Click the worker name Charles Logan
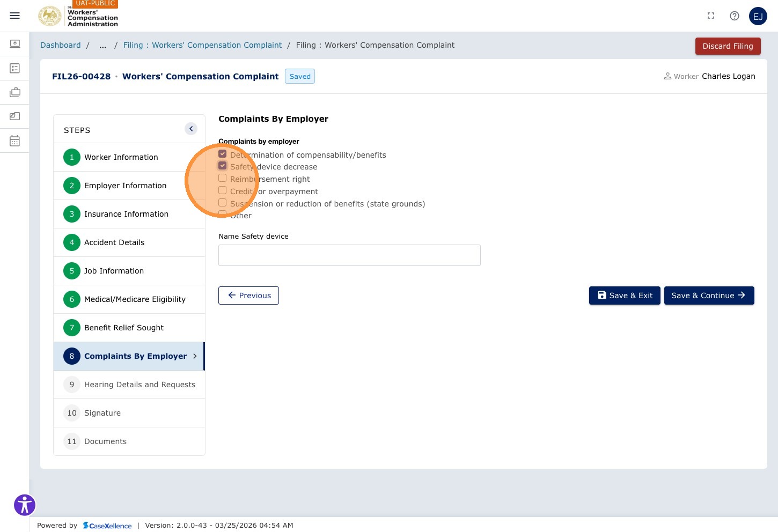The width and height of the screenshot is (778, 532). click(728, 76)
